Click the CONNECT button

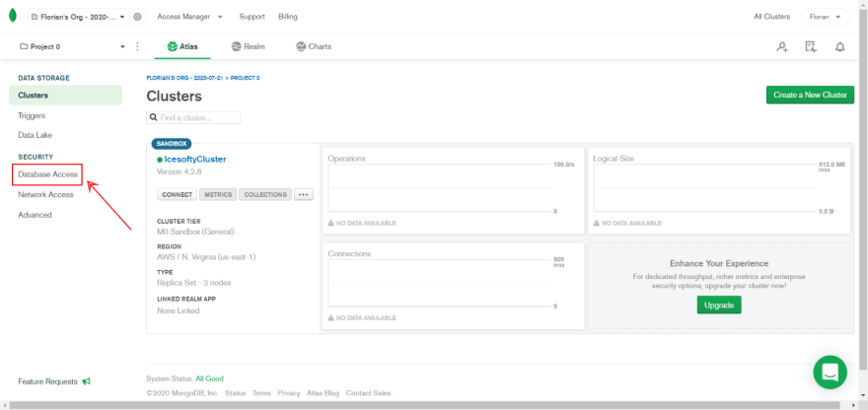(178, 195)
